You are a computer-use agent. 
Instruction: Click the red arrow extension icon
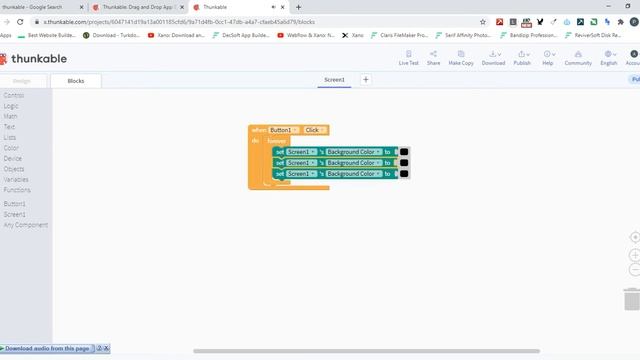coord(499,22)
